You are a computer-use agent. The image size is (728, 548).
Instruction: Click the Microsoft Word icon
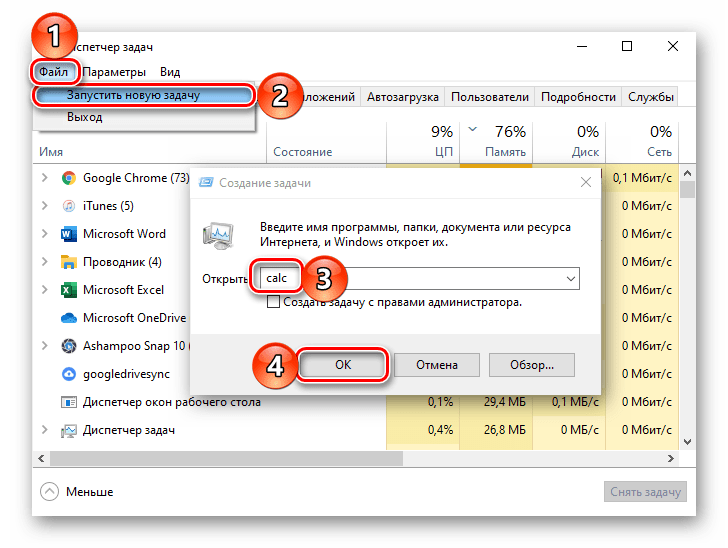(x=69, y=234)
